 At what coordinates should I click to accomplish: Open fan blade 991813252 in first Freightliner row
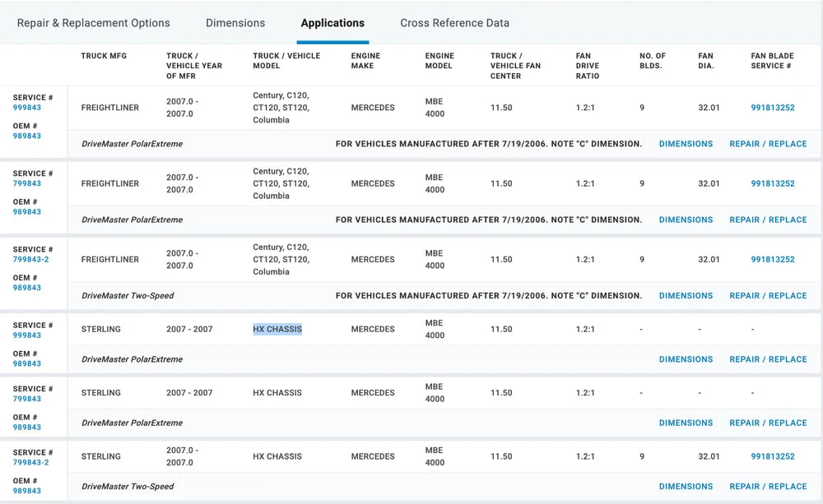(772, 108)
